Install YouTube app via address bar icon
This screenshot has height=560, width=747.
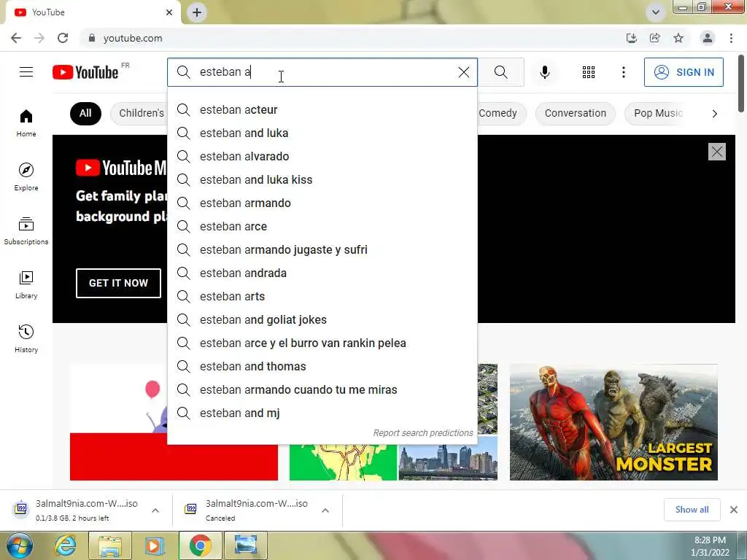[631, 38]
